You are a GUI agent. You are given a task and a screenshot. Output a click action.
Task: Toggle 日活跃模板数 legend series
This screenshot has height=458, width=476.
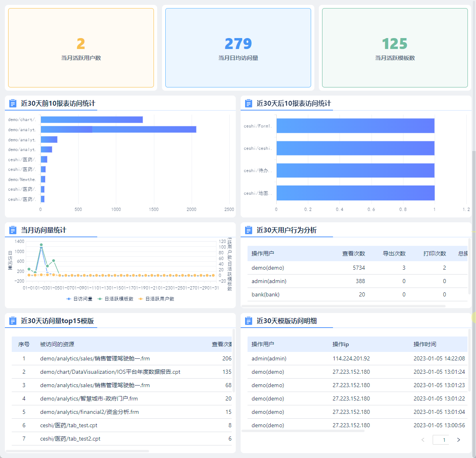[115, 299]
